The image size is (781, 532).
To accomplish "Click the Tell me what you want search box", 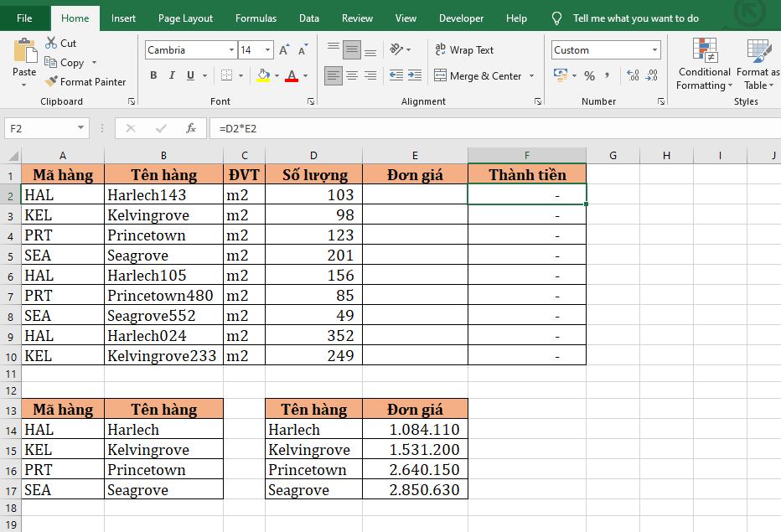I will click(635, 18).
